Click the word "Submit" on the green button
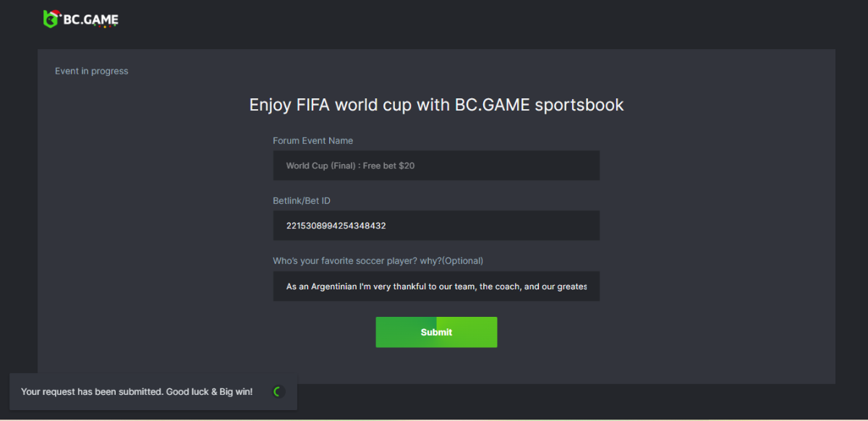The image size is (868, 421). [x=436, y=332]
